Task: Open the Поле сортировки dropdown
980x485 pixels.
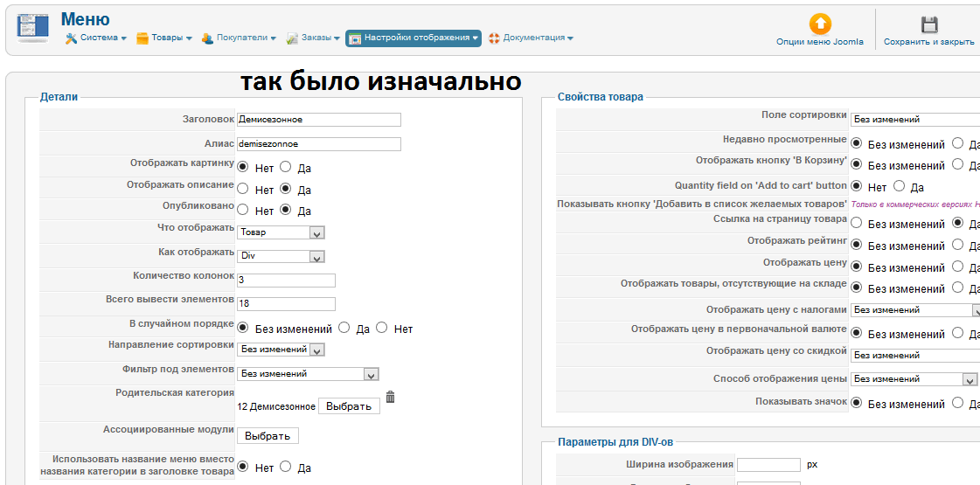Action: 915,120
